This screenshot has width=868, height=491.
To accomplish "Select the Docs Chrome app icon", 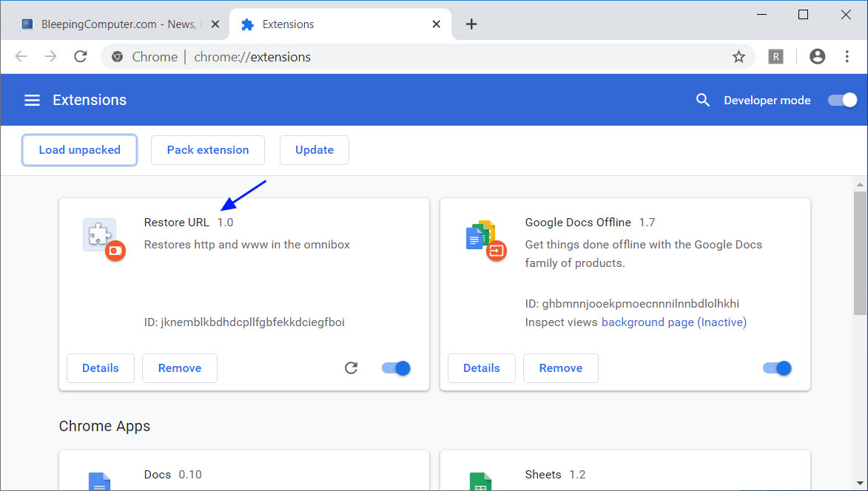I will 99,481.
